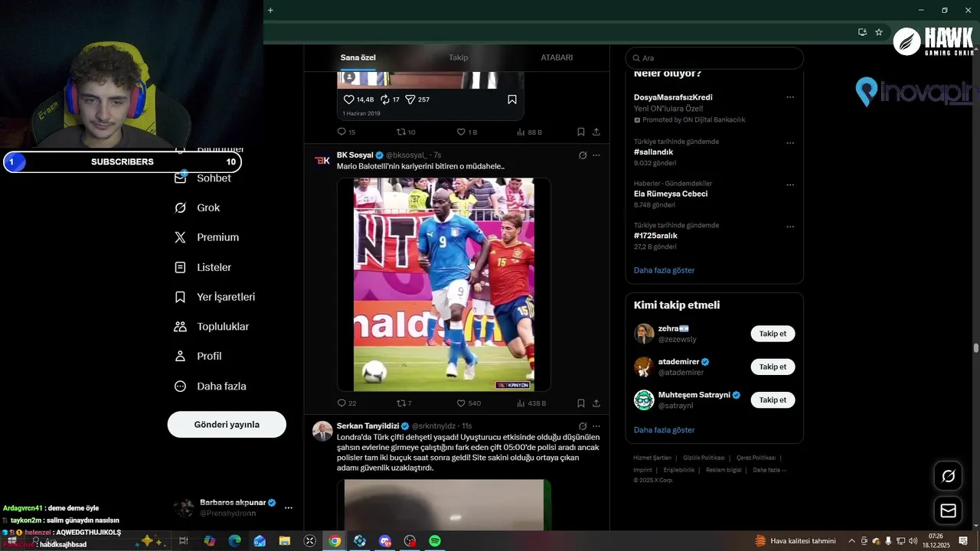
Task: Open Topluluklar in the sidebar
Action: click(212, 327)
